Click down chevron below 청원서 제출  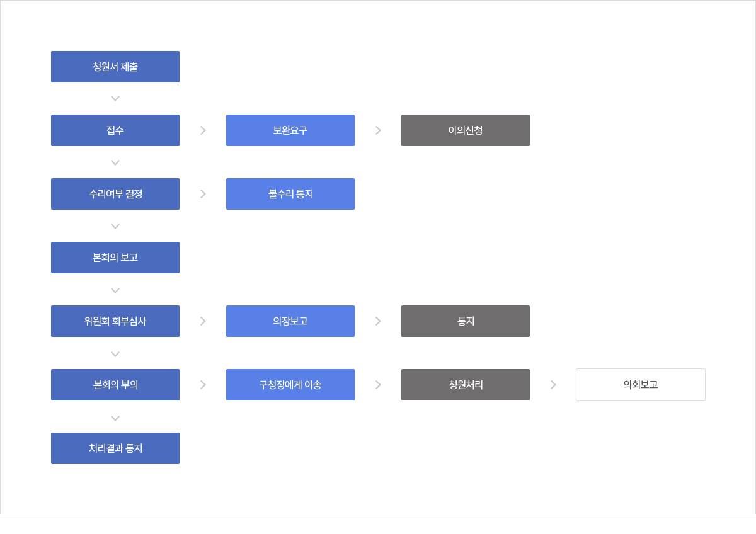tap(115, 99)
